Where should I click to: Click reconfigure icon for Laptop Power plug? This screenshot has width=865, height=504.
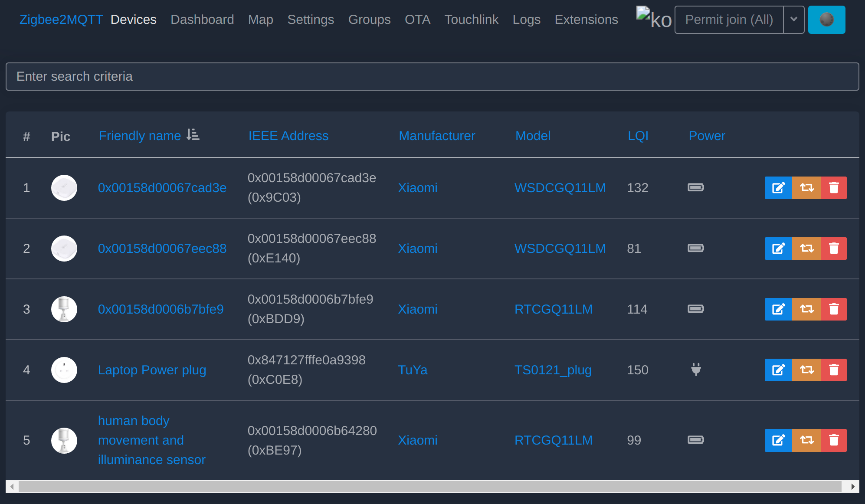pos(806,370)
